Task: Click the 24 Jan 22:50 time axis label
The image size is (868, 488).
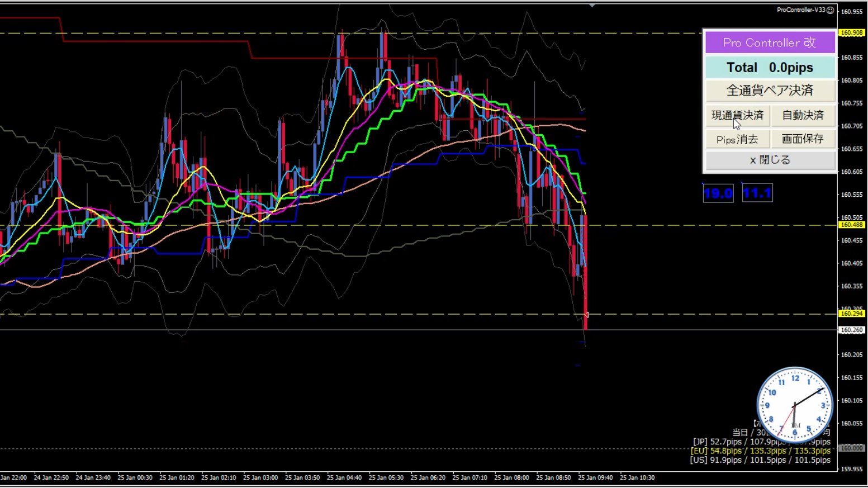Action: pos(51,478)
